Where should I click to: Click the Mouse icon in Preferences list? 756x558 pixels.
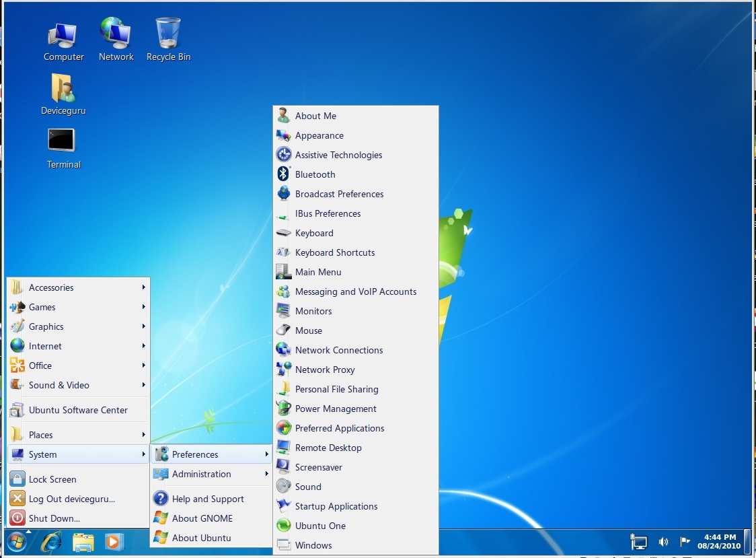coord(284,330)
